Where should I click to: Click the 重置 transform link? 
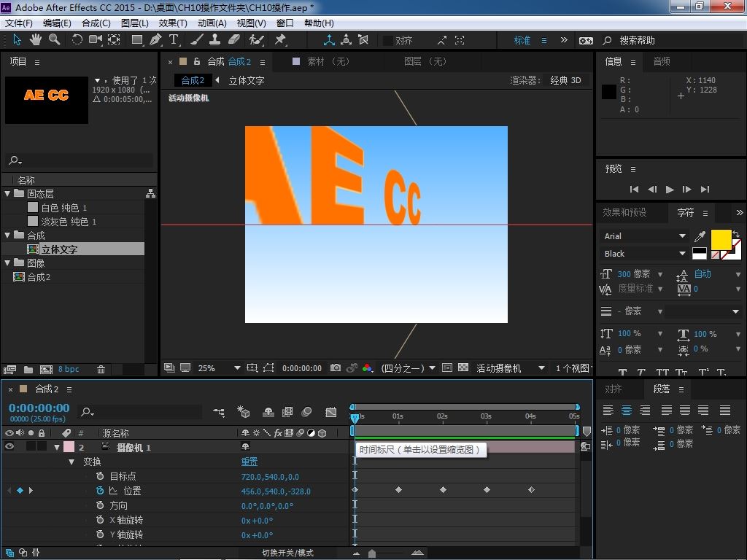249,462
